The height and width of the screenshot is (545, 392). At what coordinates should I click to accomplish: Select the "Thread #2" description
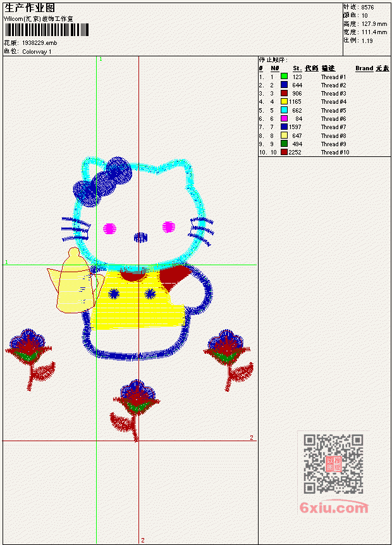pos(333,85)
